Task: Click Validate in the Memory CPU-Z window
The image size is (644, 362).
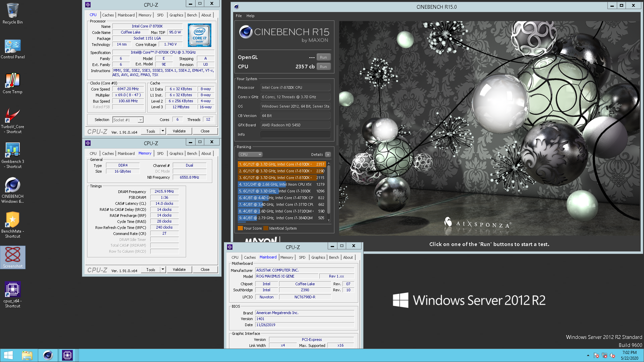Action: (179, 269)
